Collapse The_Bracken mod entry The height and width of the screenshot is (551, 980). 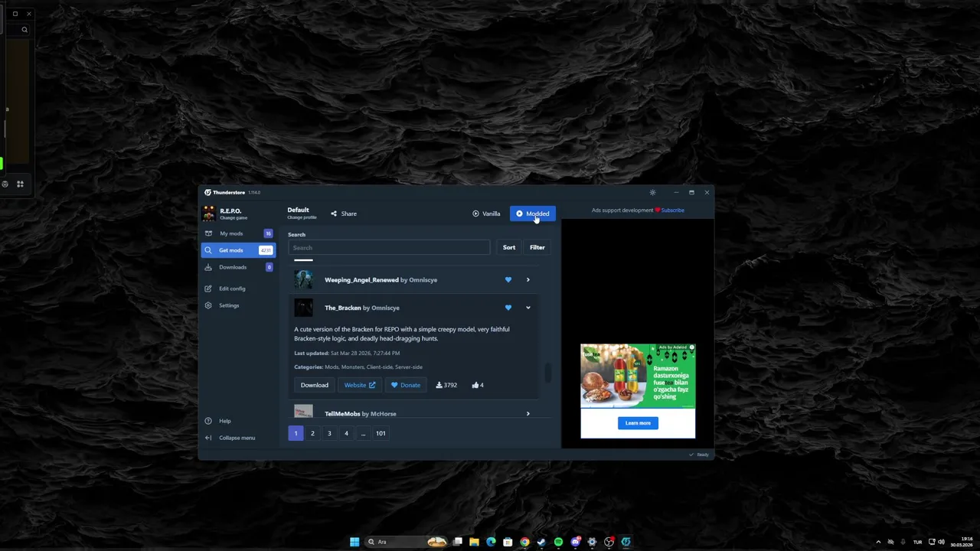pos(528,308)
